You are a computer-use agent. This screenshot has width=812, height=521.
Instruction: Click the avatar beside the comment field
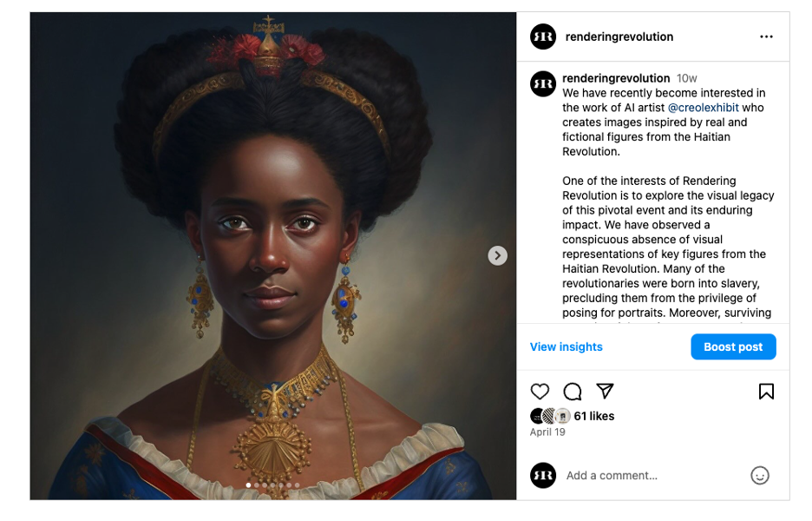[x=543, y=475]
